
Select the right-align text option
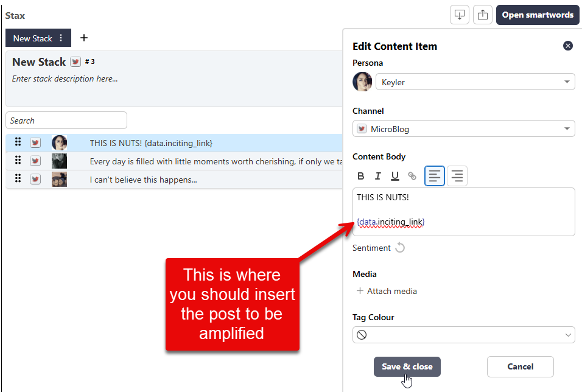[457, 176]
